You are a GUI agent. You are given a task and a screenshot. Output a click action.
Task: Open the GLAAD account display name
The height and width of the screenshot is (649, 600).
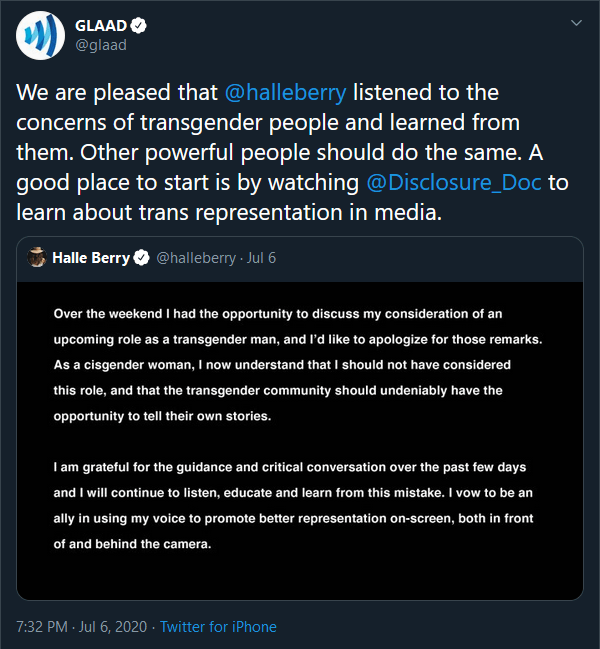[102, 25]
